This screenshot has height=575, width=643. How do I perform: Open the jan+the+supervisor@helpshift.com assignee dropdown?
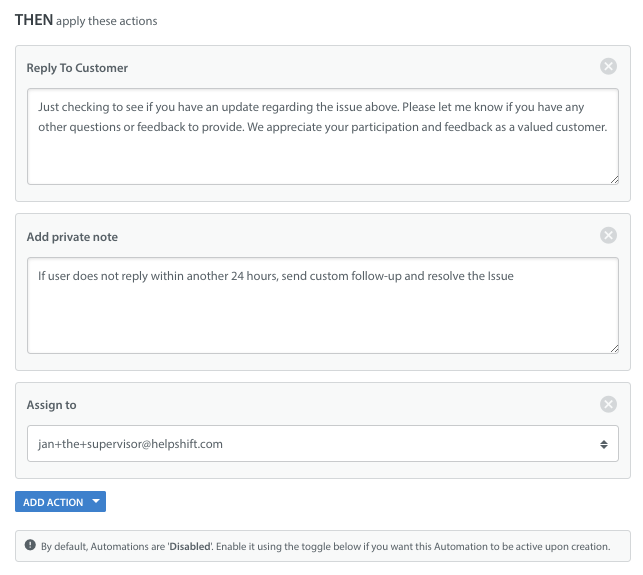(322, 444)
